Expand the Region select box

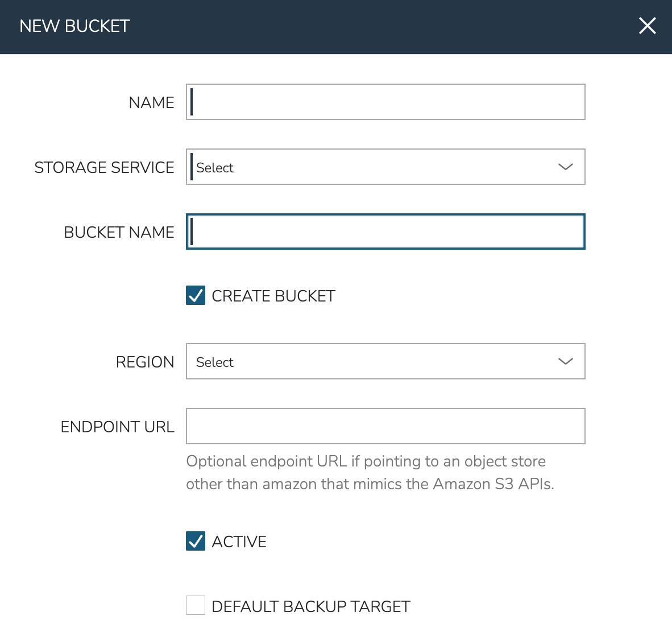coord(375,362)
